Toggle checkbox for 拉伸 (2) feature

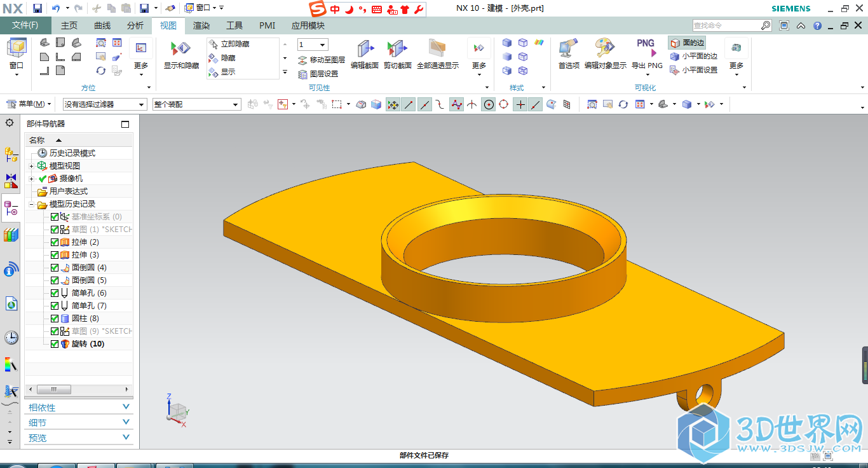[x=55, y=242]
